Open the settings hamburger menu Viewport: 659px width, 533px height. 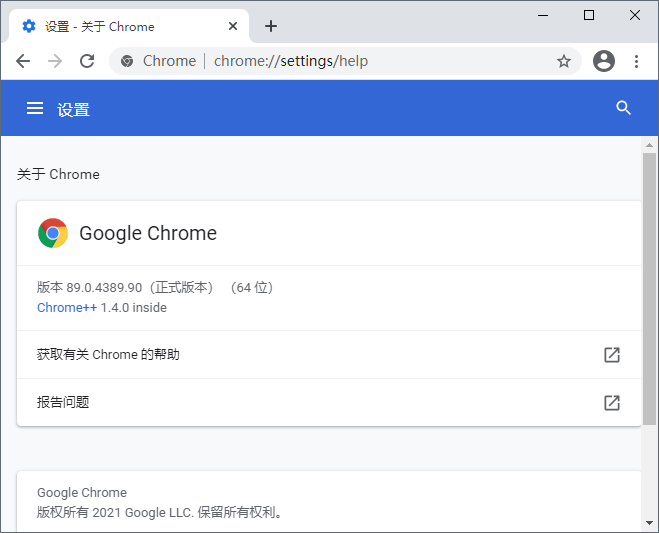click(x=35, y=108)
